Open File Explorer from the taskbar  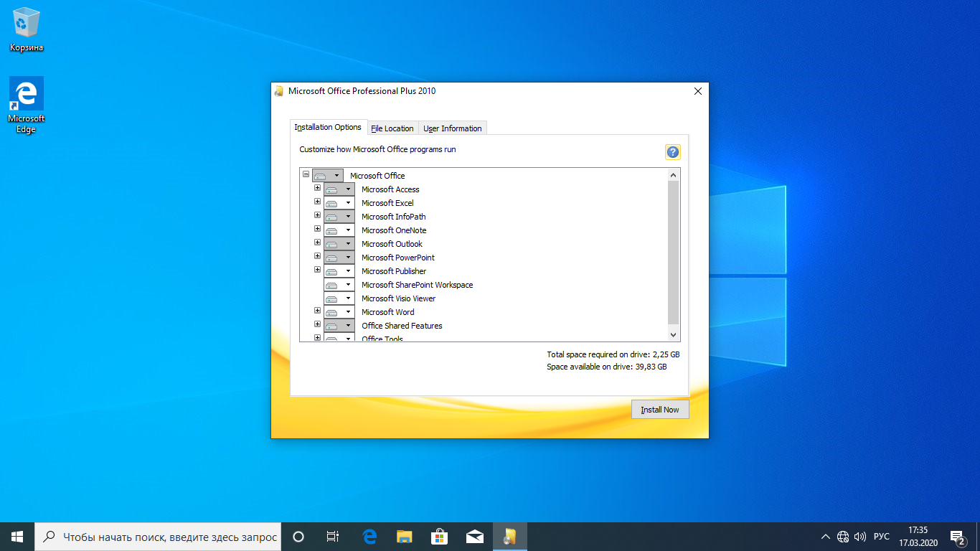pyautogui.click(x=405, y=537)
